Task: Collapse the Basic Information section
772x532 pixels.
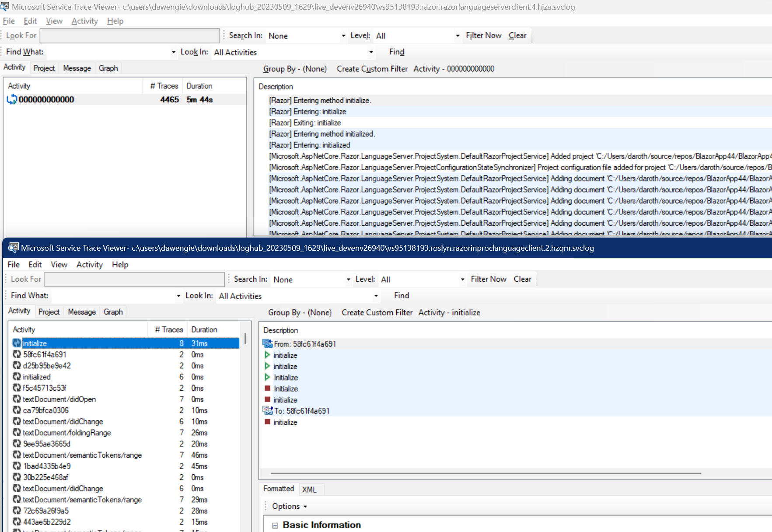Action: [275, 525]
